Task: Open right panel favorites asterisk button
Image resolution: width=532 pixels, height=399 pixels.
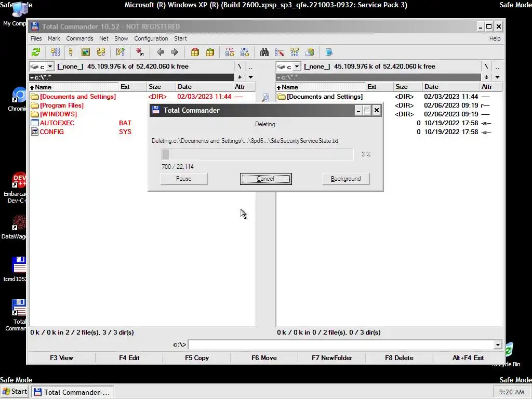Action: point(486,77)
